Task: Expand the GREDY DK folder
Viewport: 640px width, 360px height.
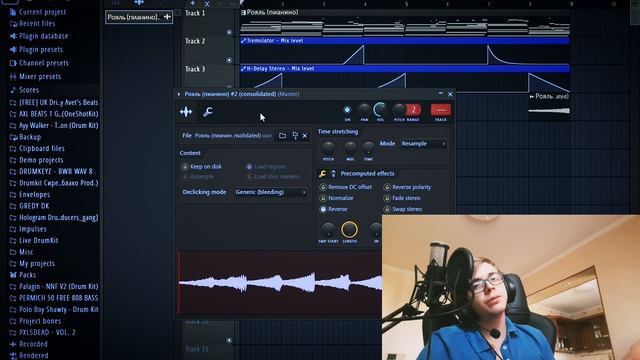Action: tap(29, 206)
